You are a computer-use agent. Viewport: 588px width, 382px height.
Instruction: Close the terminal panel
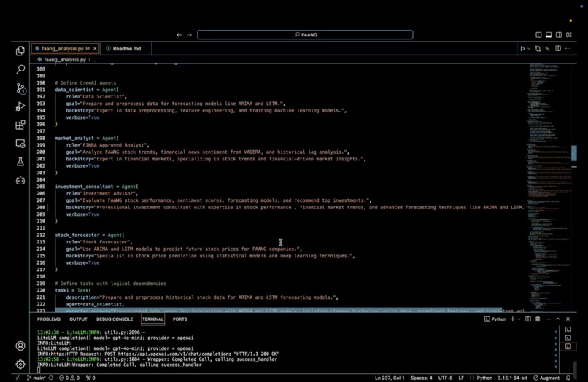point(568,319)
